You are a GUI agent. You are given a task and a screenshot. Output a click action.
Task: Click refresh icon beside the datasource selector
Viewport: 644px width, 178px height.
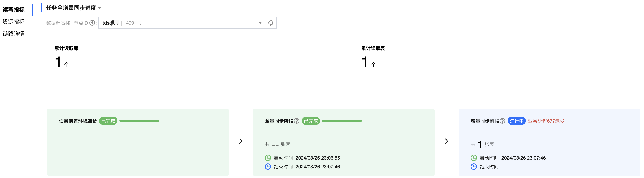[271, 23]
